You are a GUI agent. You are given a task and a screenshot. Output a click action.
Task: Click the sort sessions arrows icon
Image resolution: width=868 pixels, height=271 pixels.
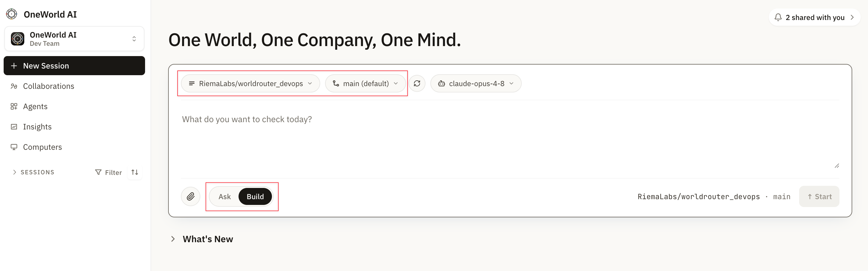(135, 172)
